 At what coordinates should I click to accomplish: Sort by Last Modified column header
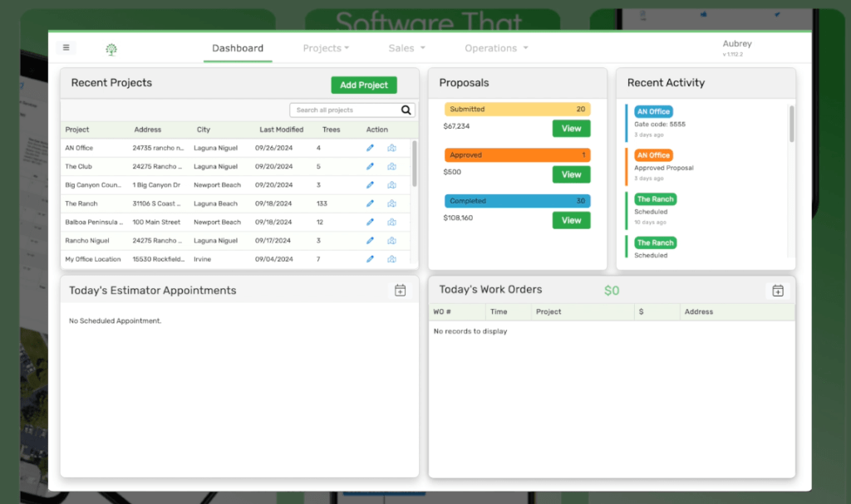pos(281,130)
